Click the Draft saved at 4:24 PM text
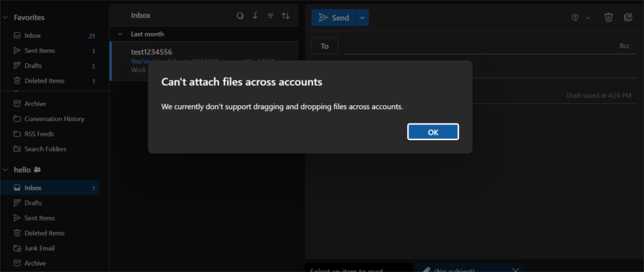Viewport: 644px width, 272px height. 599,95
